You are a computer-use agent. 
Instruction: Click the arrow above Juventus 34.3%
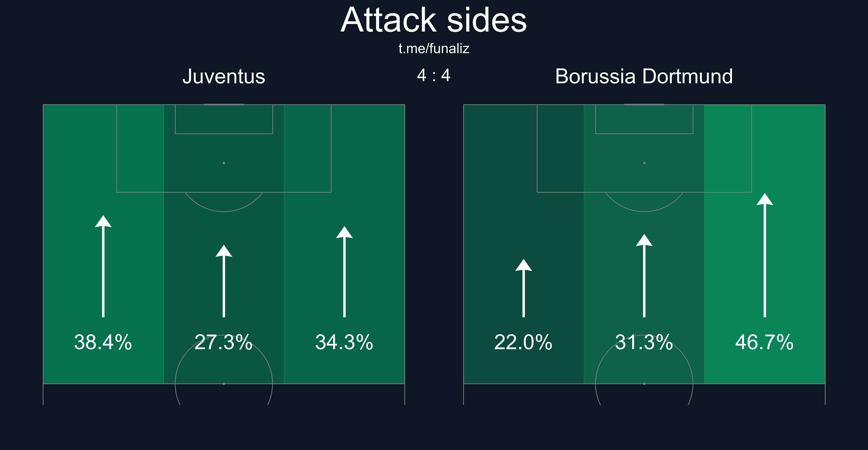[x=344, y=271]
